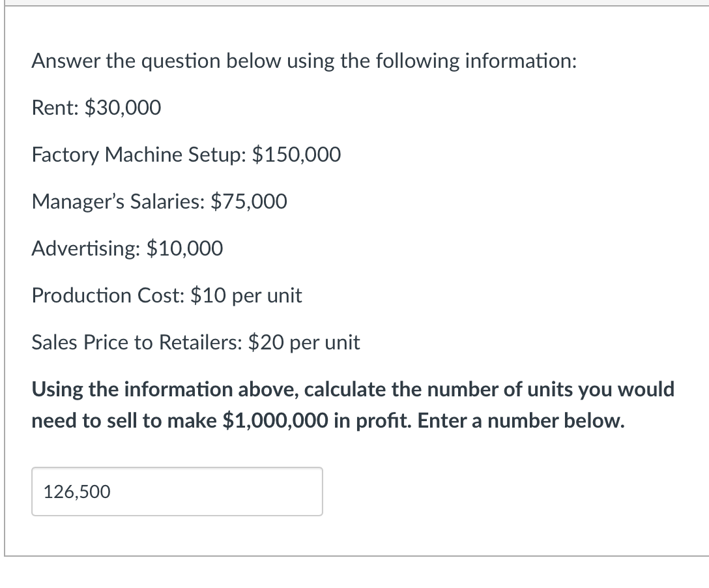Screen dimensions: 709x588
Task: Click the Factory Machine Setup: $150,000 line
Action: [186, 154]
